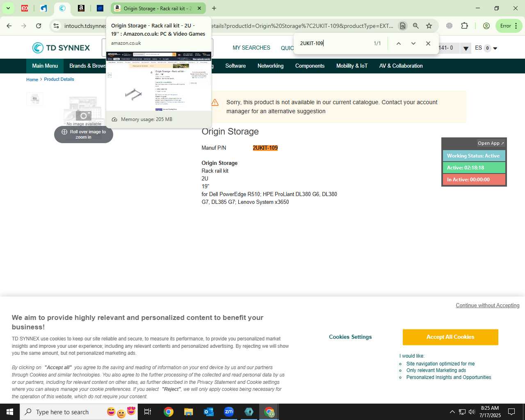Open the Networking menu
This screenshot has height=420, width=525.
click(270, 66)
